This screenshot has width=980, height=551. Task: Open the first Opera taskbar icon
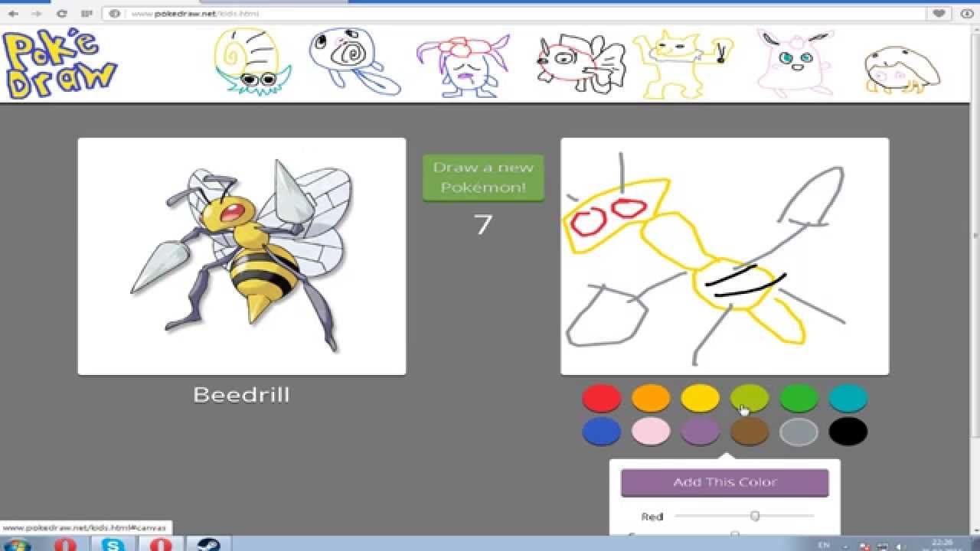64,544
